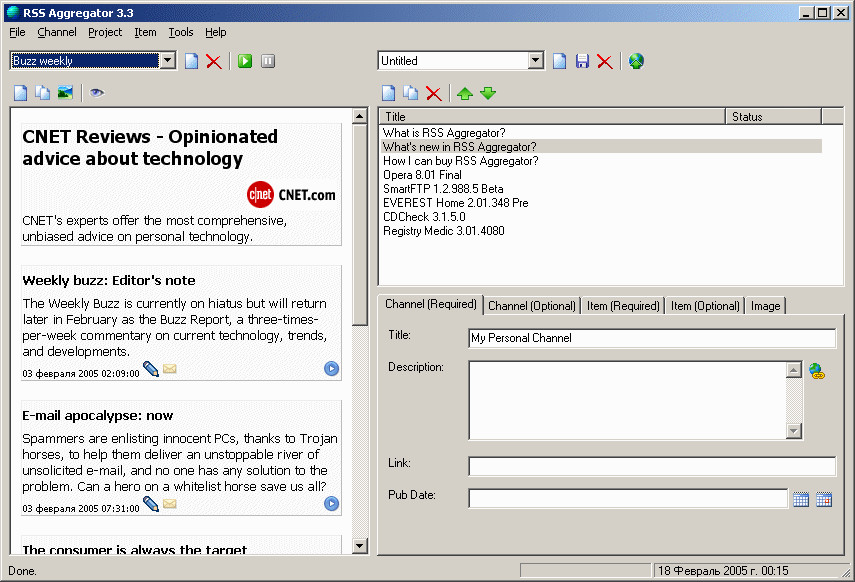Click the pencil icon under Weekly buzz article
855x582 pixels.
pos(151,369)
